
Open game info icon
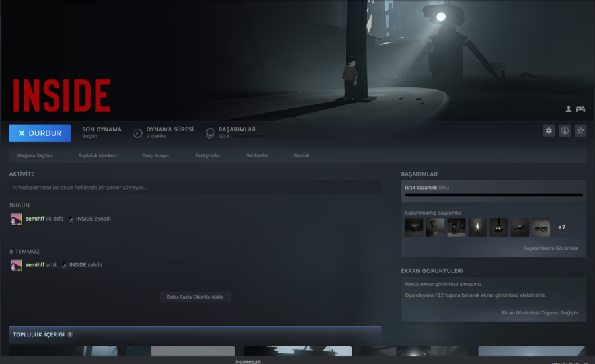click(x=565, y=131)
